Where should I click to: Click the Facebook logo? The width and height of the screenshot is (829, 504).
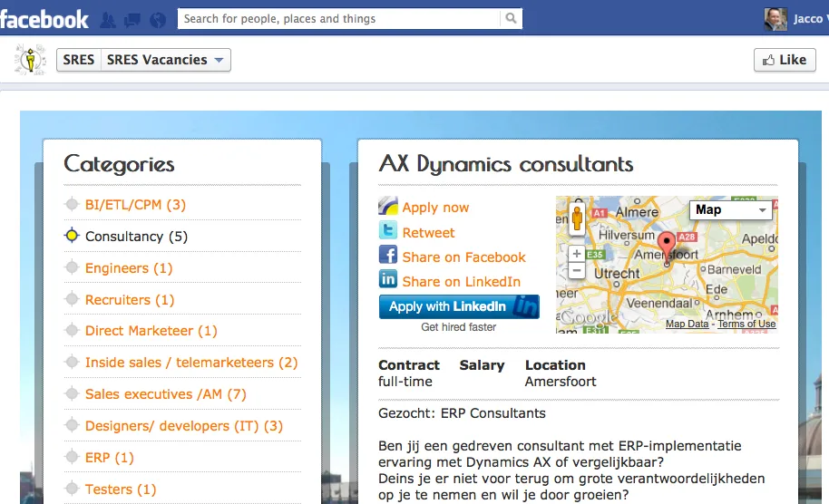pyautogui.click(x=44, y=20)
